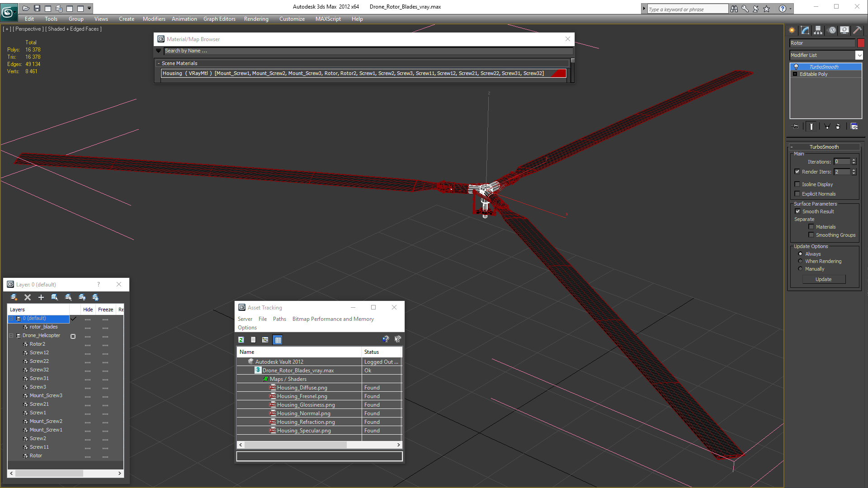Open the help question mark dropdown arrow
Viewport: 868px width, 488px height.
coord(790,9)
